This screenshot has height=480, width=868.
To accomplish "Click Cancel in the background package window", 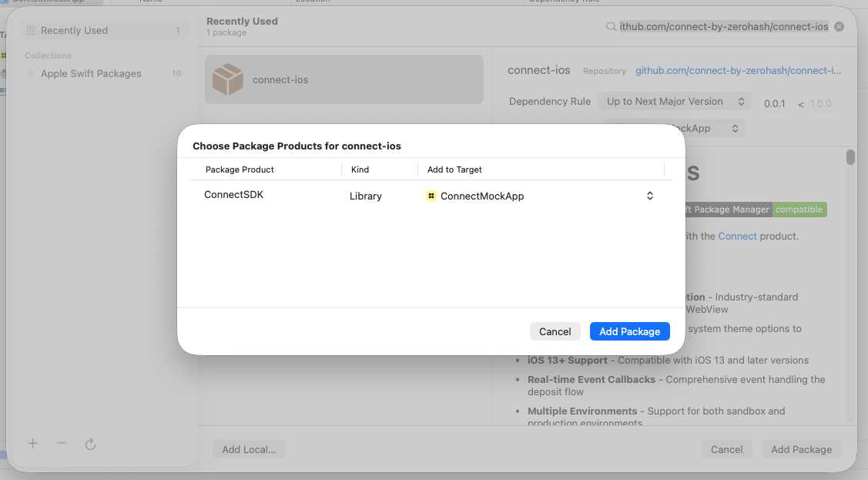I will (x=726, y=449).
